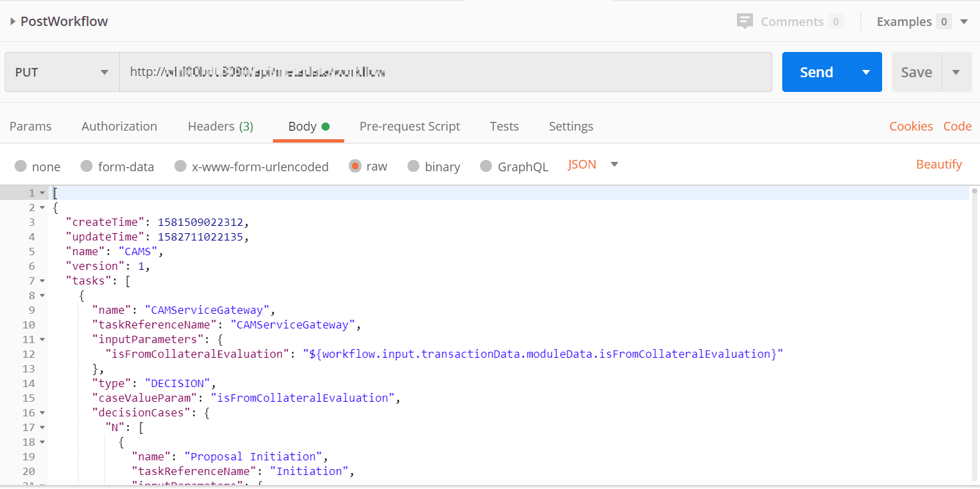Click the request URL input field
The image size is (980, 489).
pos(445,72)
